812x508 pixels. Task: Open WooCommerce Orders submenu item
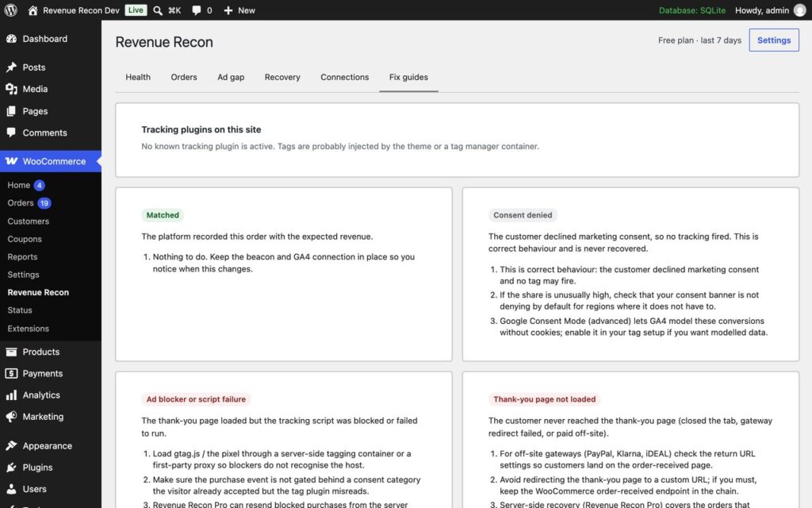pyautogui.click(x=20, y=203)
